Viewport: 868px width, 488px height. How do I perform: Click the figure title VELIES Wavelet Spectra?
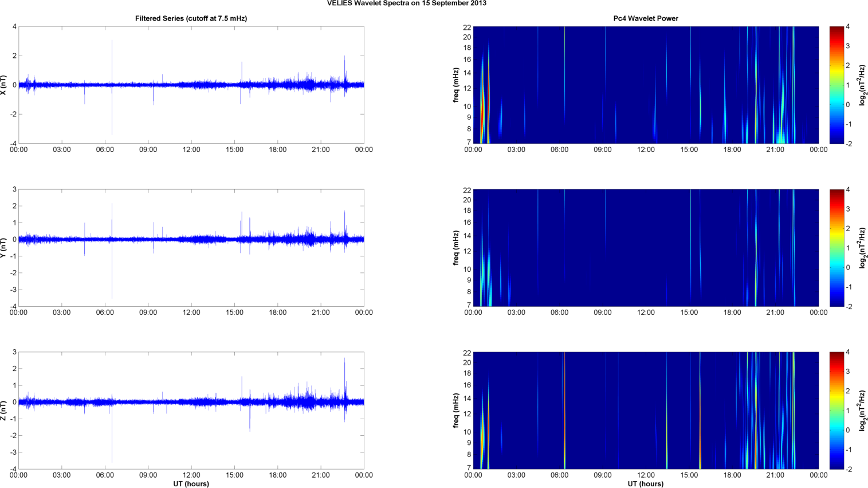pyautogui.click(x=406, y=3)
